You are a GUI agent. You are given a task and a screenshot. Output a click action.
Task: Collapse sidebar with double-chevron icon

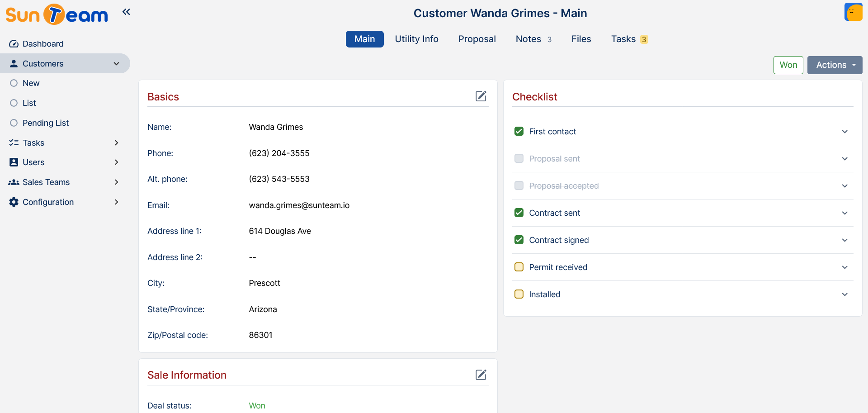[x=126, y=12]
